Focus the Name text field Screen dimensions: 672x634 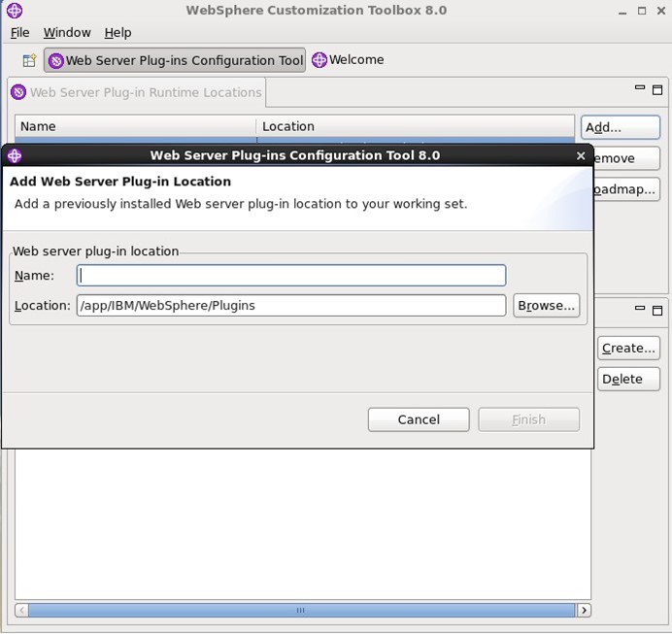pyautogui.click(x=291, y=276)
